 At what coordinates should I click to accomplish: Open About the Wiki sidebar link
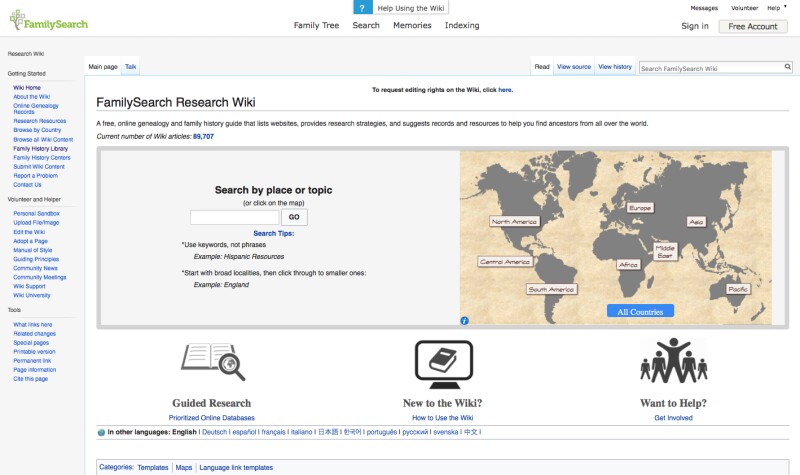tap(32, 97)
